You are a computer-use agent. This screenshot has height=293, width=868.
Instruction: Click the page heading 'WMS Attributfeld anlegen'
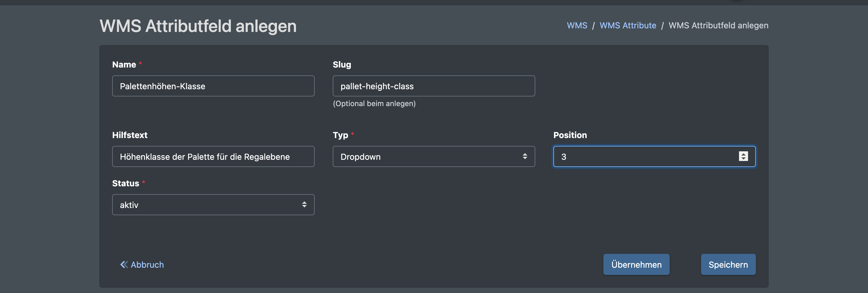pyautogui.click(x=198, y=26)
